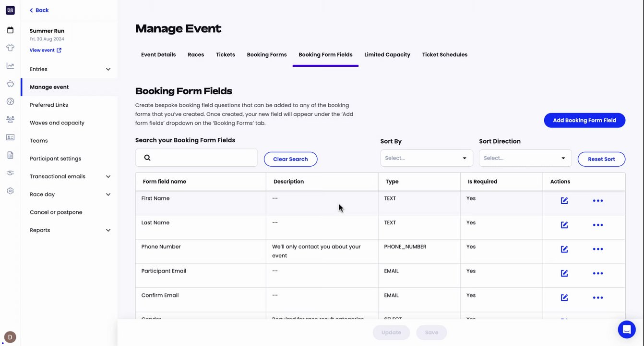Switch to the Ticket Schedules tab
This screenshot has width=644, height=346.
click(444, 55)
